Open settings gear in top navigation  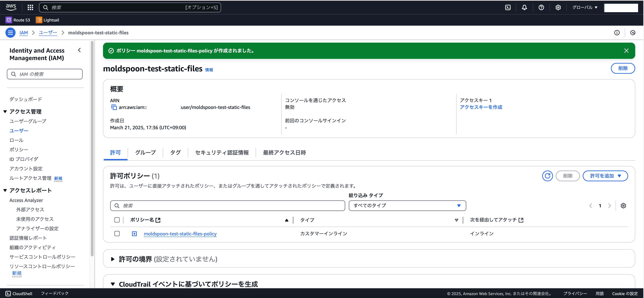[x=558, y=7]
